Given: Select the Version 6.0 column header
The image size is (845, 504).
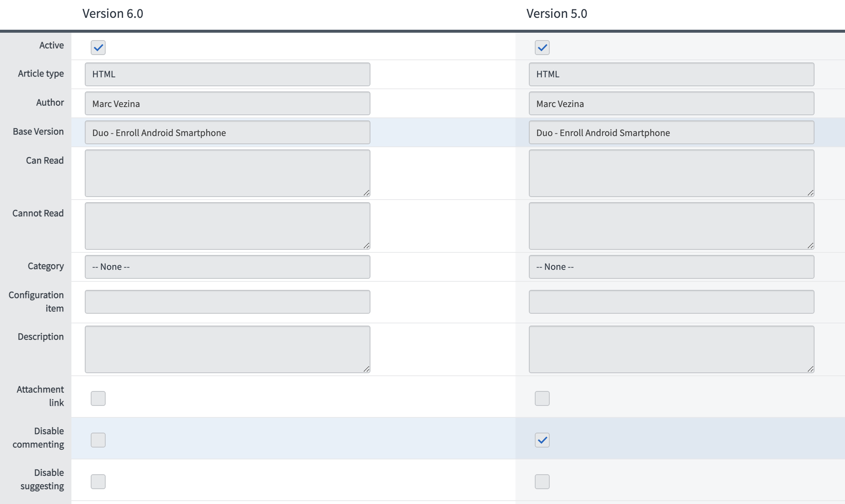Looking at the screenshot, I should click(x=113, y=14).
